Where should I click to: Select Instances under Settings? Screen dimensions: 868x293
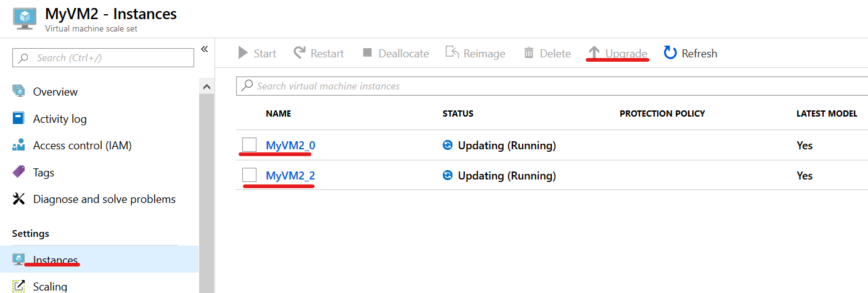coord(99,259)
